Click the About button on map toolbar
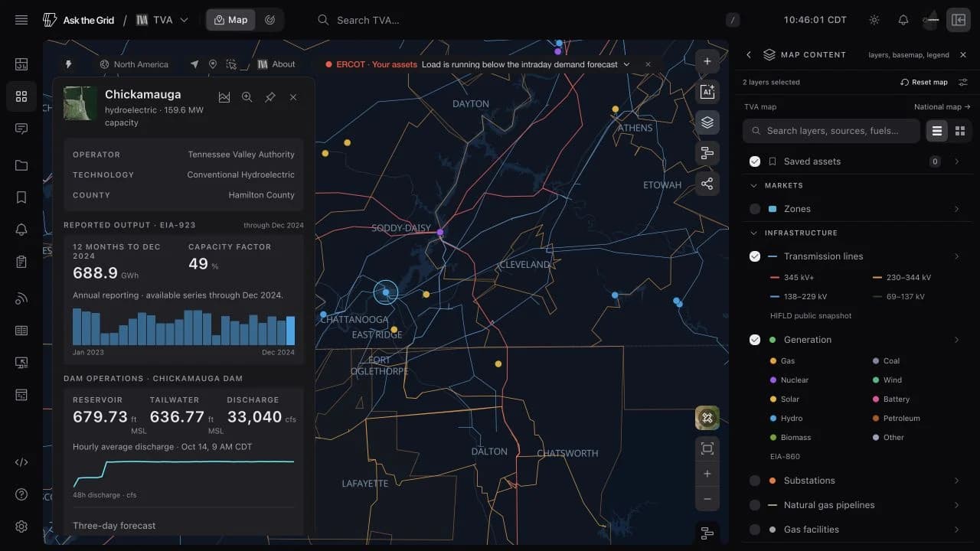 [276, 64]
